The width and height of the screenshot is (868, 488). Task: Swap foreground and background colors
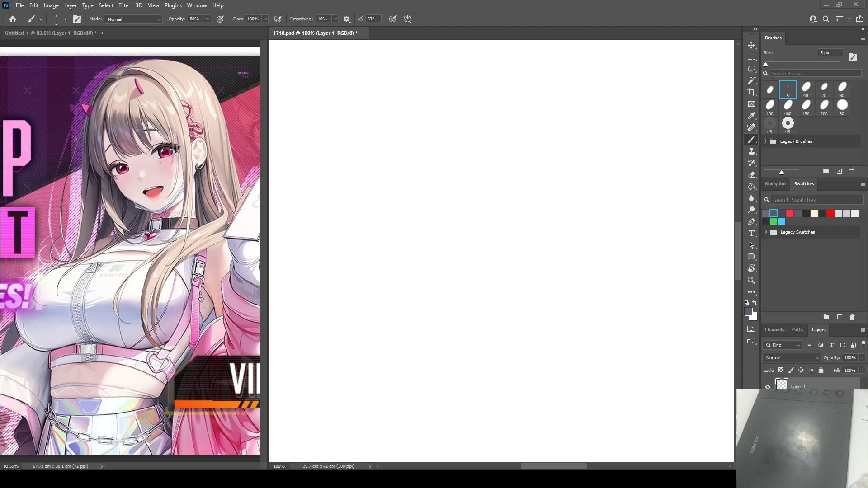tap(755, 303)
